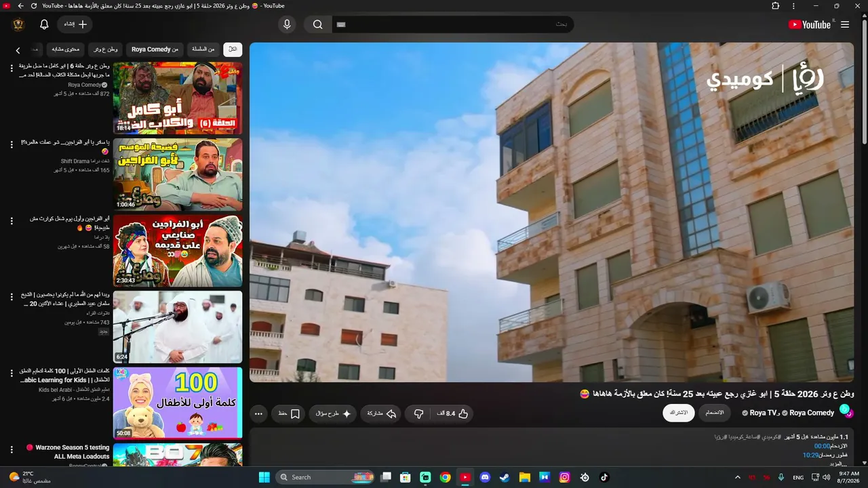Viewport: 868px width, 488px height.
Task: Open the channel avatar beside Roya Comedy
Action: (846, 411)
